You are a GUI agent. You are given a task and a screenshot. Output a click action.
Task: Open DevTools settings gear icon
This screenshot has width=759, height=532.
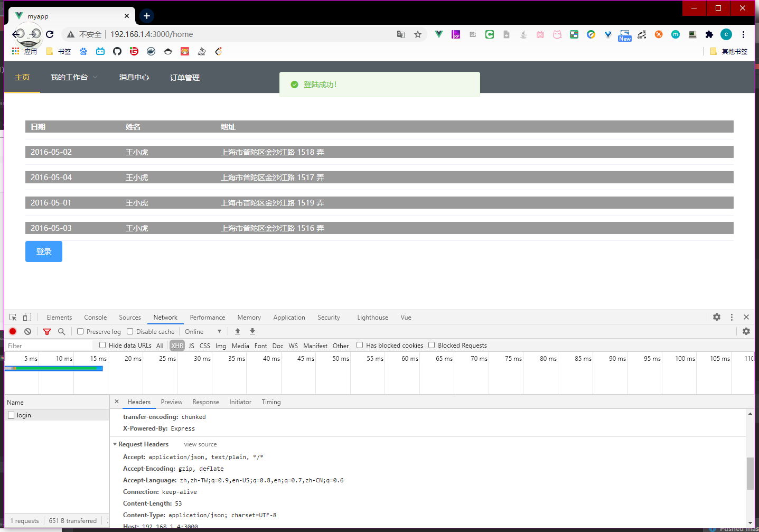pos(716,318)
